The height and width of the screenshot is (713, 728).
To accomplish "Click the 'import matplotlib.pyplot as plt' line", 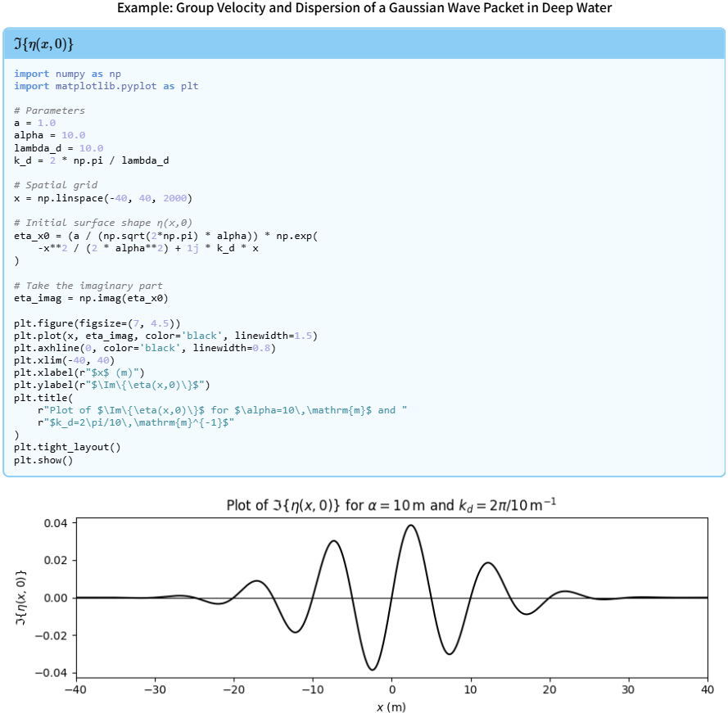I will click(x=106, y=86).
